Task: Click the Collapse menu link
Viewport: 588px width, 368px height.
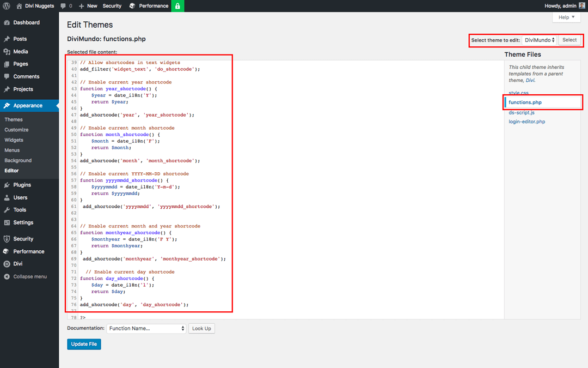Action: (30, 276)
